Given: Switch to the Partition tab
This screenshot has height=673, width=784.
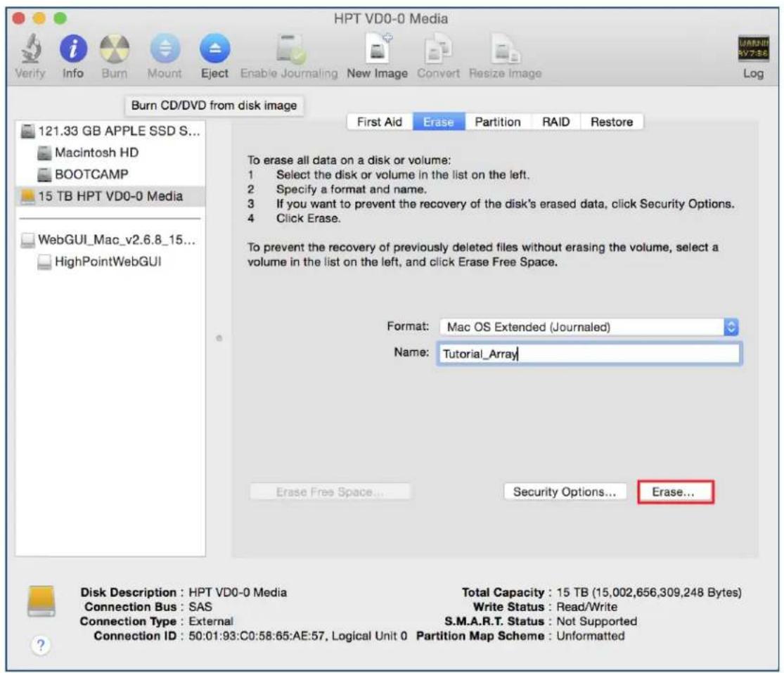Looking at the screenshot, I should (x=498, y=122).
